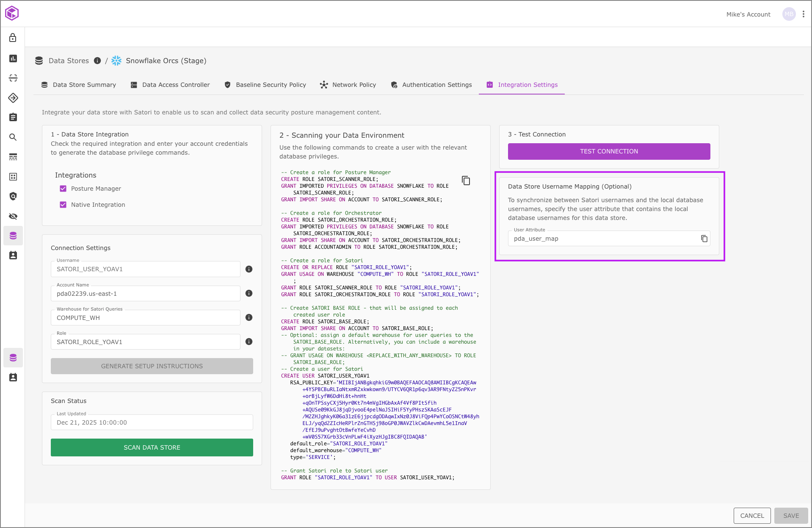Click the Scan Data Store button

click(x=152, y=447)
